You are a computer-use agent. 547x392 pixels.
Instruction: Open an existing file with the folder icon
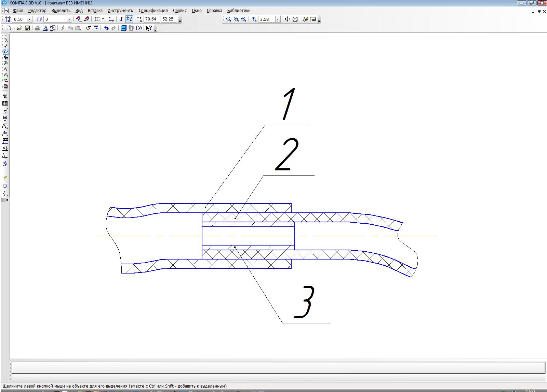pyautogui.click(x=19, y=28)
